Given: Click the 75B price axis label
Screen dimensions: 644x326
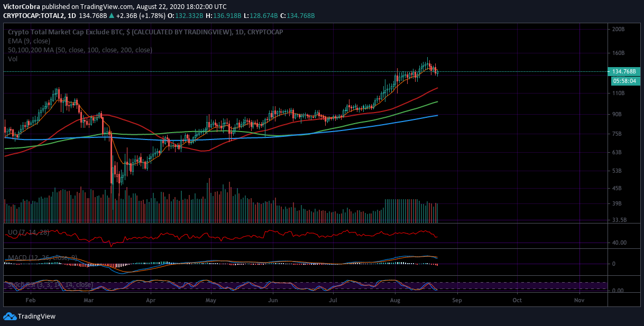Looking at the screenshot, I should 617,134.
